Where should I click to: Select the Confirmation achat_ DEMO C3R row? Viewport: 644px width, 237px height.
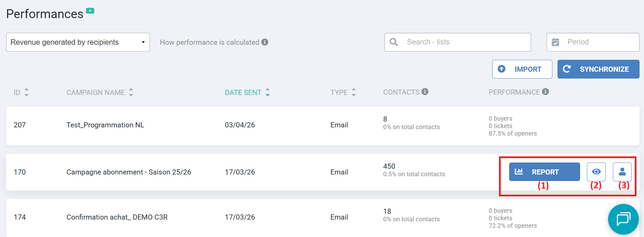click(117, 217)
